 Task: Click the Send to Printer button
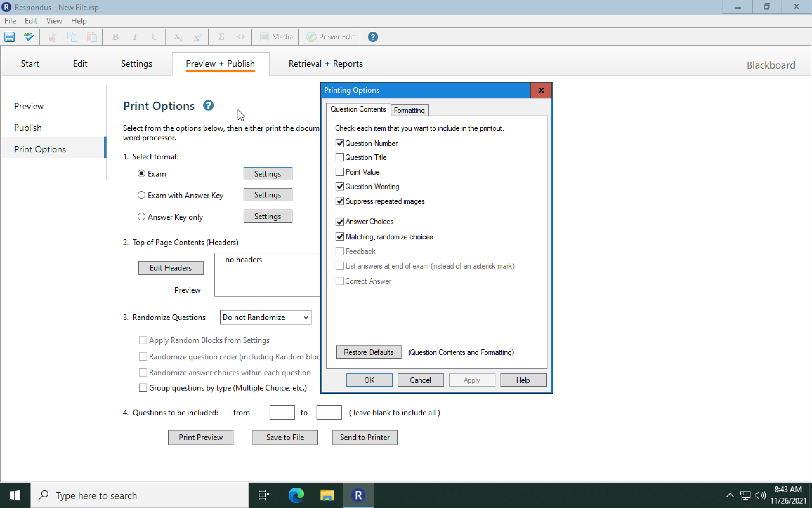pyautogui.click(x=365, y=437)
